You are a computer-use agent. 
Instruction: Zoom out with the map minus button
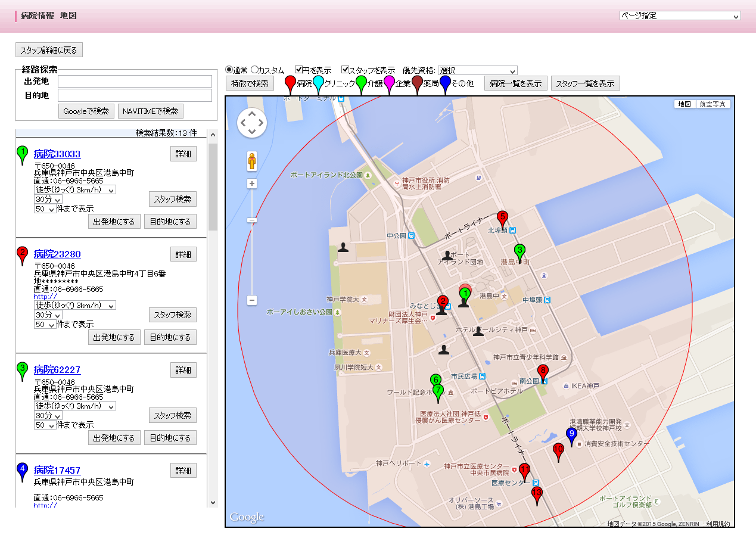252,300
